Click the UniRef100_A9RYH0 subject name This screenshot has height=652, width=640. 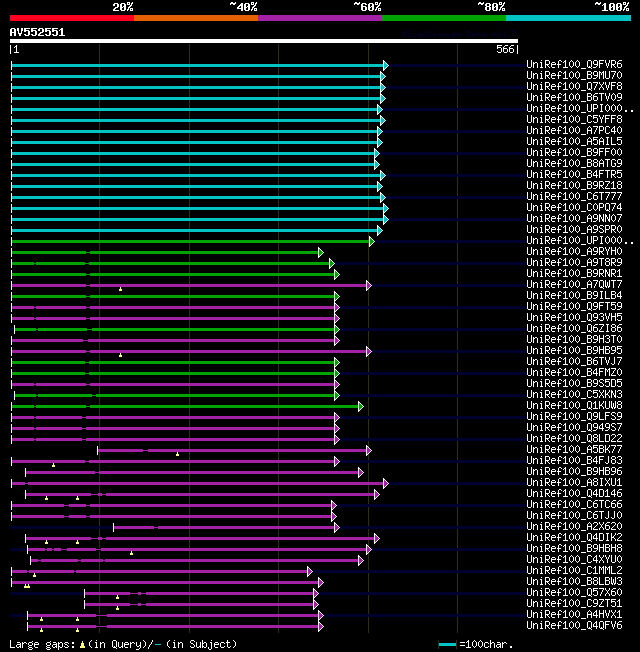pos(574,252)
